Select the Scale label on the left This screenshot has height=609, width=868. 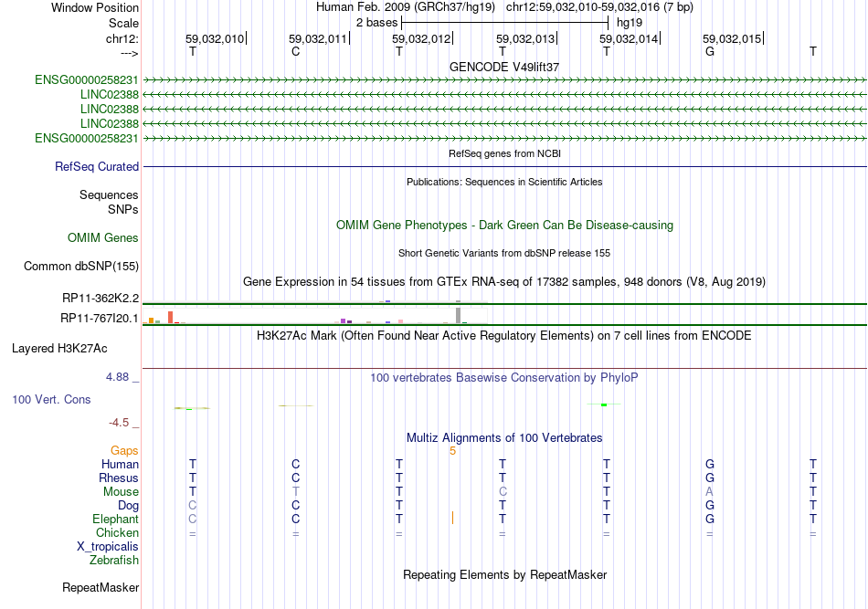(123, 23)
